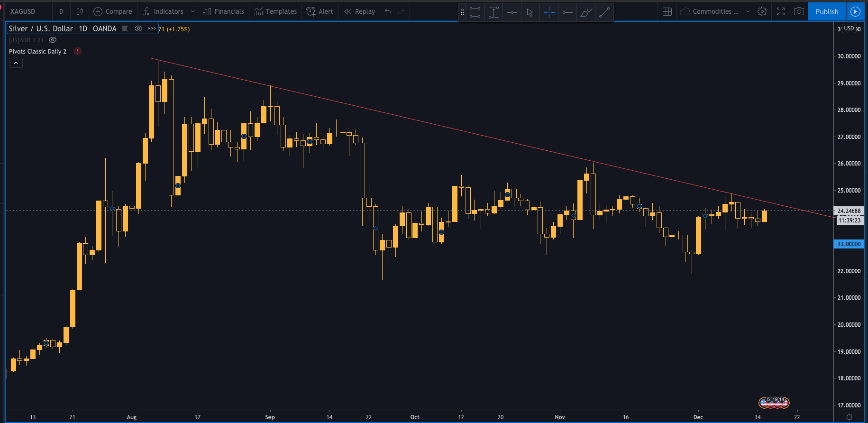
Task: Open time axis settings gear at bottom right
Action: click(849, 417)
